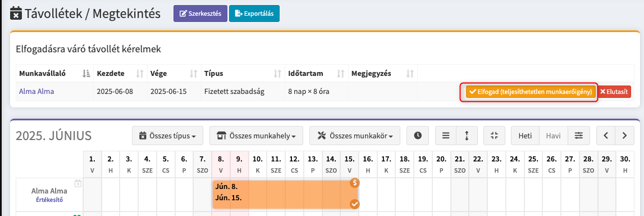Click the compress view icon button
644x216 pixels.
(494, 136)
